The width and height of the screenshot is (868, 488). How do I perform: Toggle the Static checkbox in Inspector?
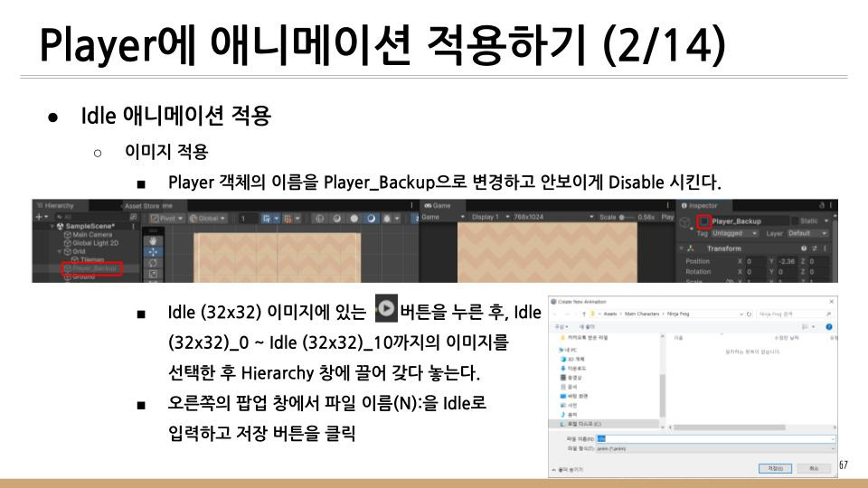[x=795, y=221]
